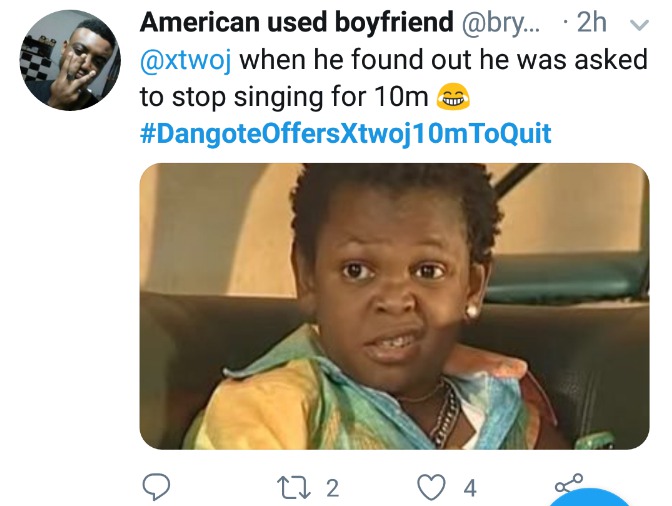View the attached meme image in full

pyautogui.click(x=394, y=306)
